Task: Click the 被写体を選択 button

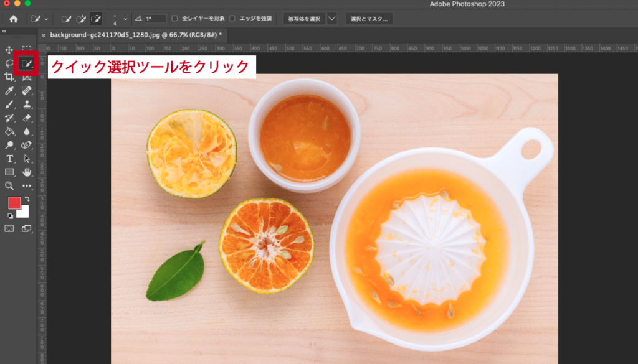Action: (x=305, y=19)
